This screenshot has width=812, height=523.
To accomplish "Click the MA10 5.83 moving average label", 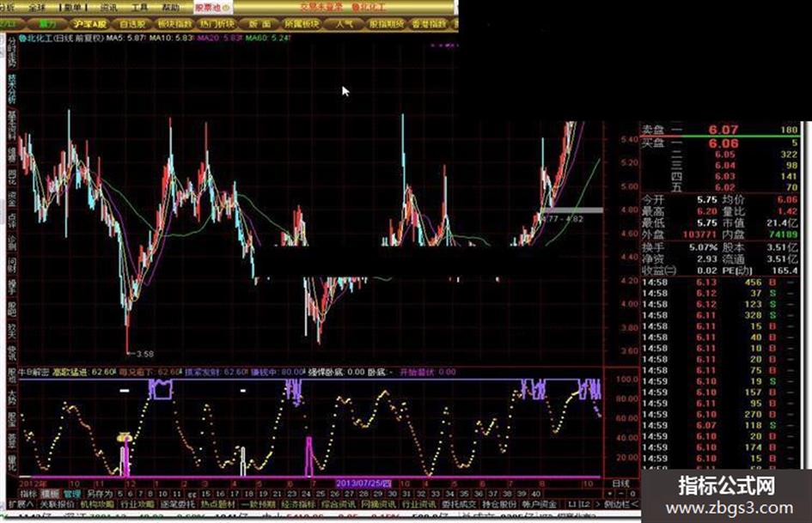I will point(171,39).
